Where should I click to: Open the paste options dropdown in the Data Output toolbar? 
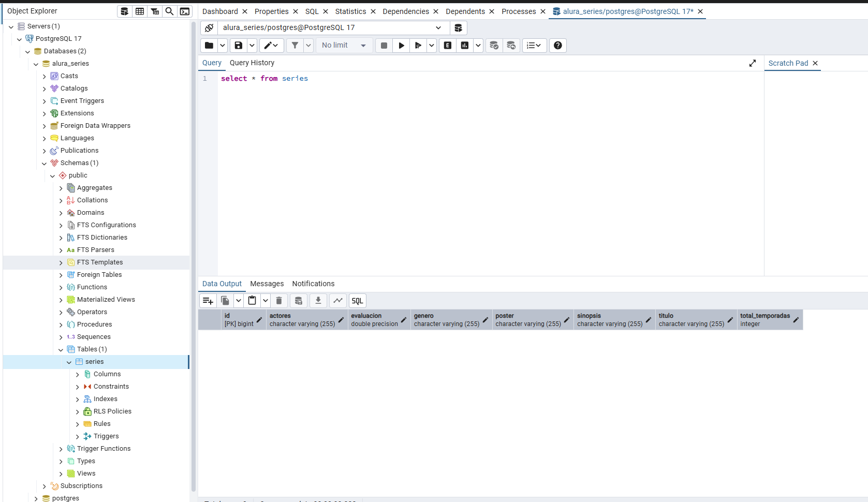point(266,301)
